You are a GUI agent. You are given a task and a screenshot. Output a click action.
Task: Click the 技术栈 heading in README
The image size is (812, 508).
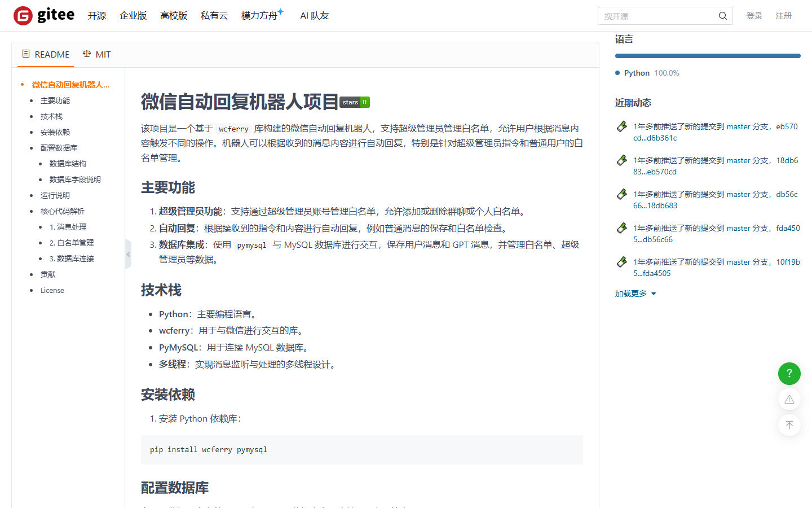[x=161, y=290]
